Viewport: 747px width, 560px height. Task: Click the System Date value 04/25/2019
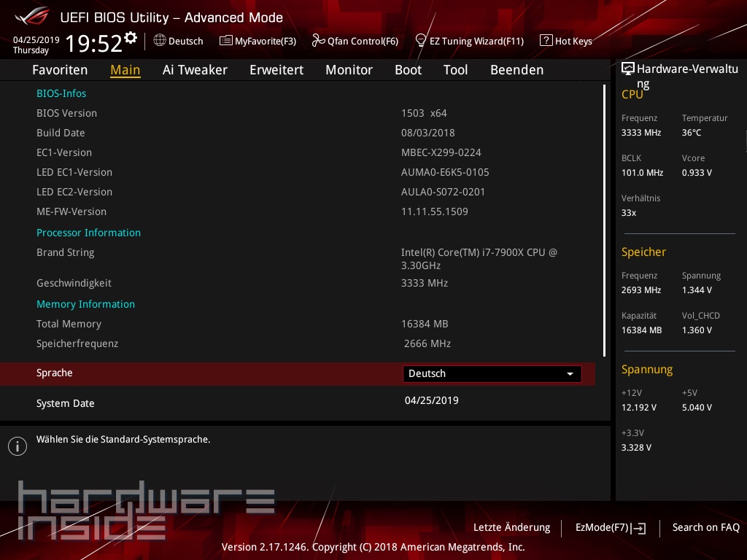click(x=432, y=400)
